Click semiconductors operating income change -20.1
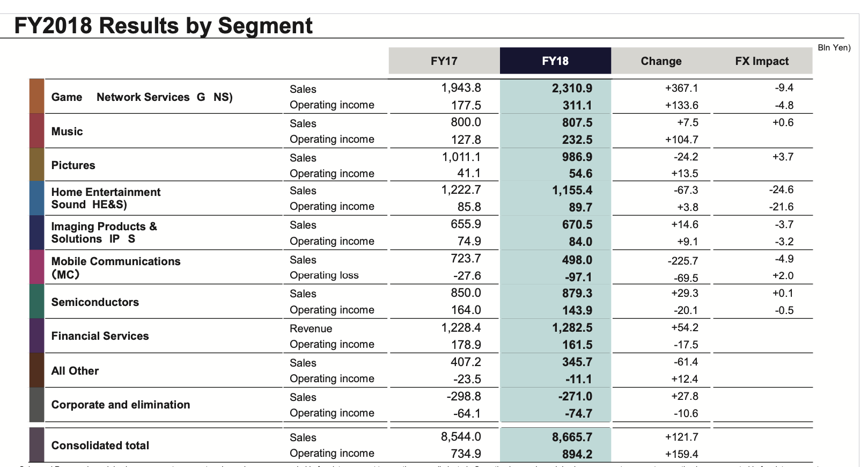Image resolution: width=868 pixels, height=467 pixels. [686, 310]
